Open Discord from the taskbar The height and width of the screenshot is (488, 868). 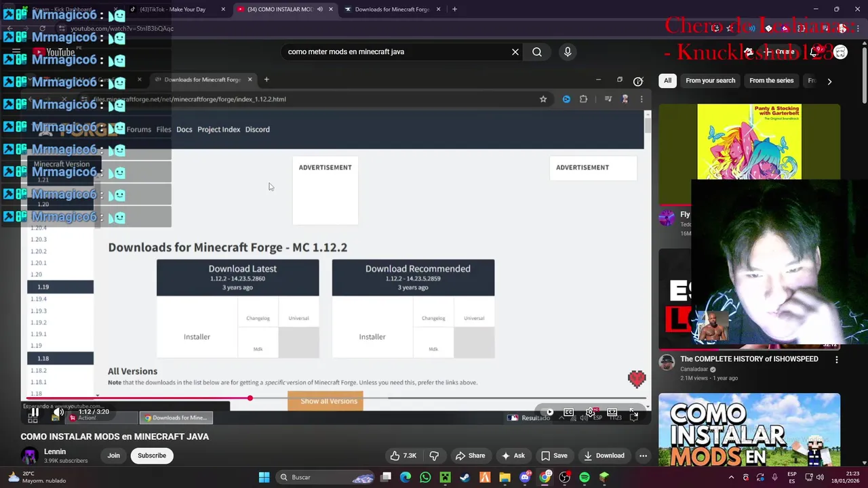(x=525, y=477)
